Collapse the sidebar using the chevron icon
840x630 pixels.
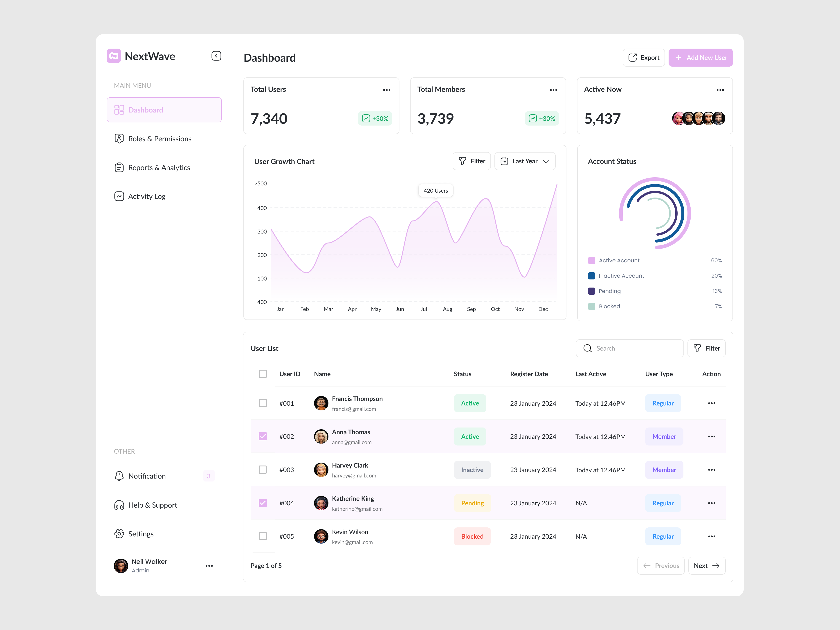(x=216, y=55)
